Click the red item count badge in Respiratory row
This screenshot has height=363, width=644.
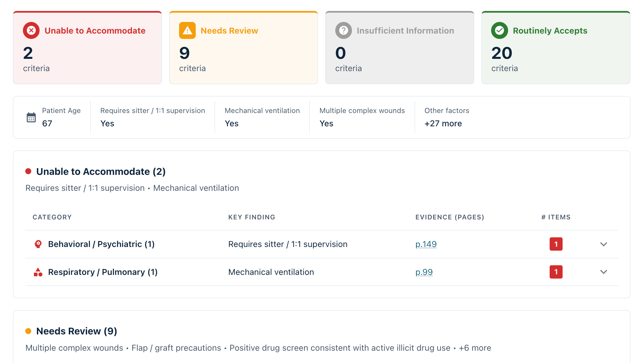pos(556,272)
